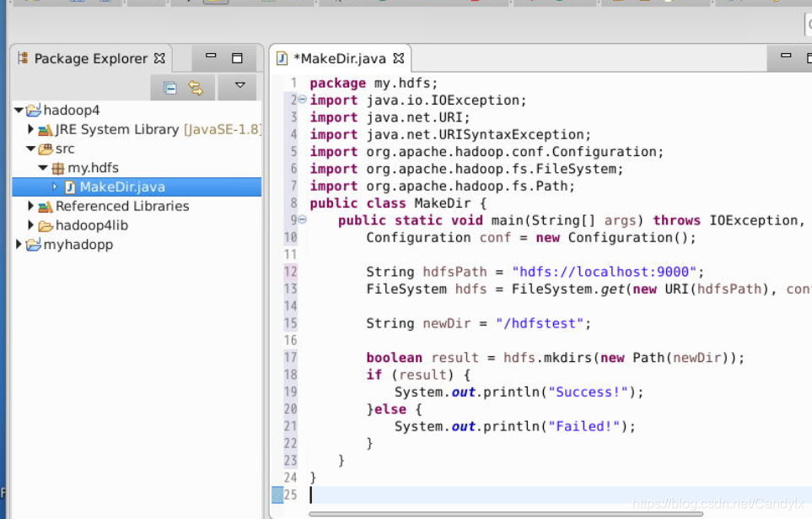Collapse the my.hdfs package node
This screenshot has width=812, height=519.
[43, 168]
